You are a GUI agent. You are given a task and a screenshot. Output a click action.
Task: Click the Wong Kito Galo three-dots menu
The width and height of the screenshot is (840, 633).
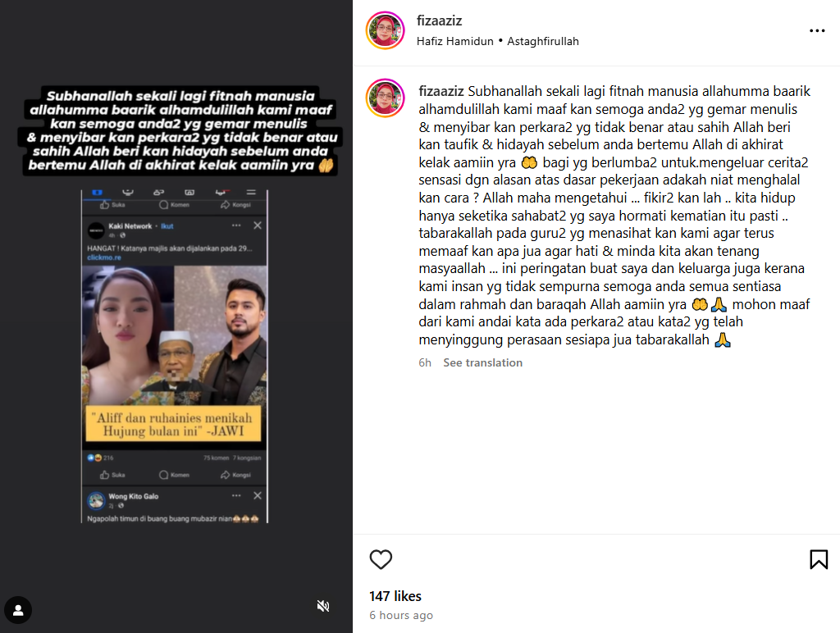(236, 495)
